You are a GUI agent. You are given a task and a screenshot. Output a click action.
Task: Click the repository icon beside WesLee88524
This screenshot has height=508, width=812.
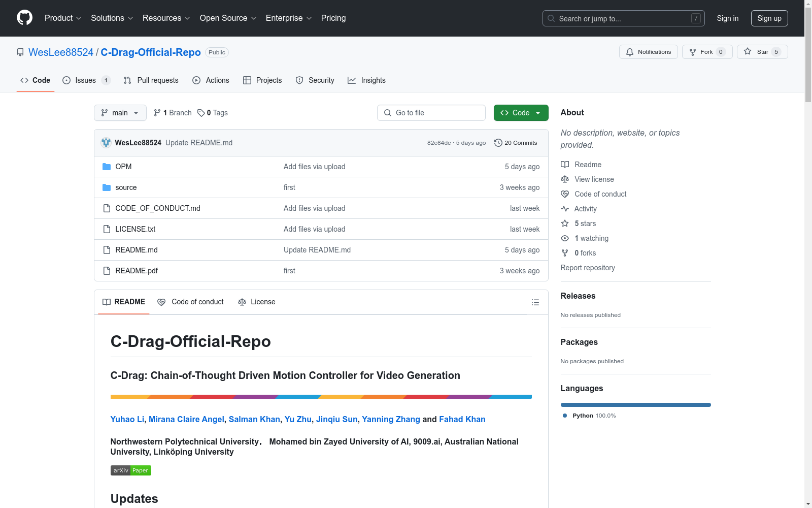pyautogui.click(x=20, y=52)
